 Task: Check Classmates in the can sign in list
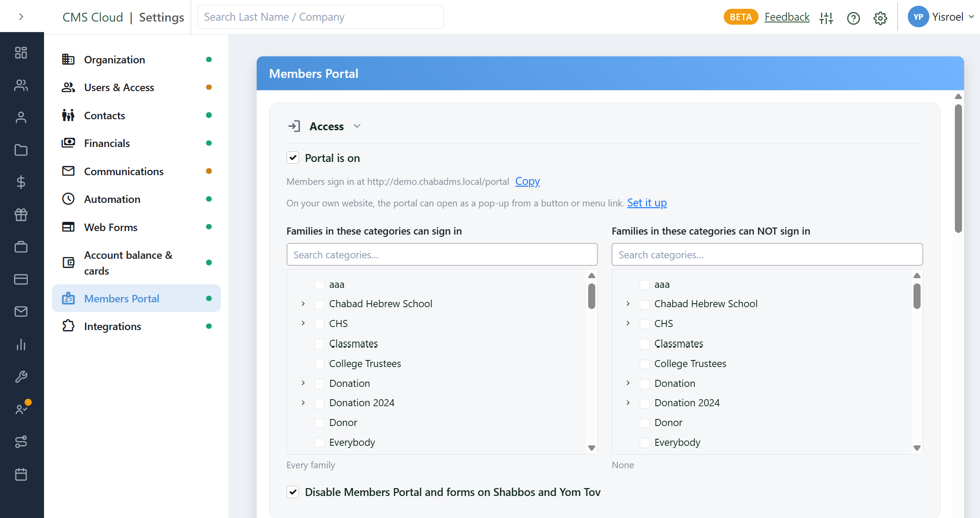click(x=320, y=344)
